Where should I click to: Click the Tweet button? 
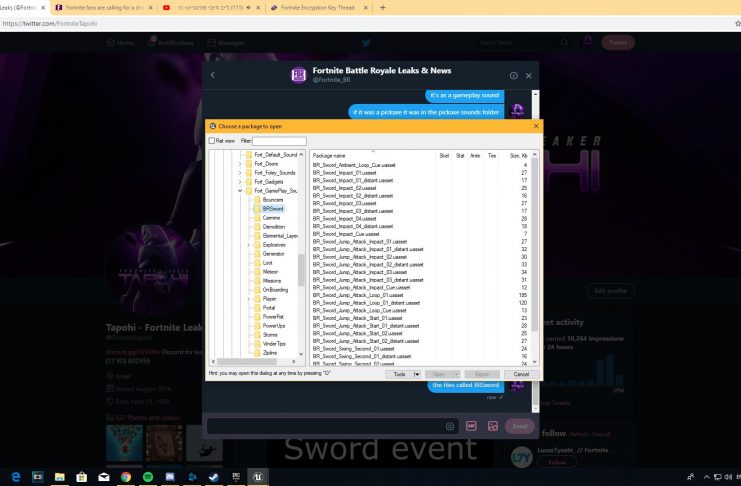pyautogui.click(x=618, y=43)
